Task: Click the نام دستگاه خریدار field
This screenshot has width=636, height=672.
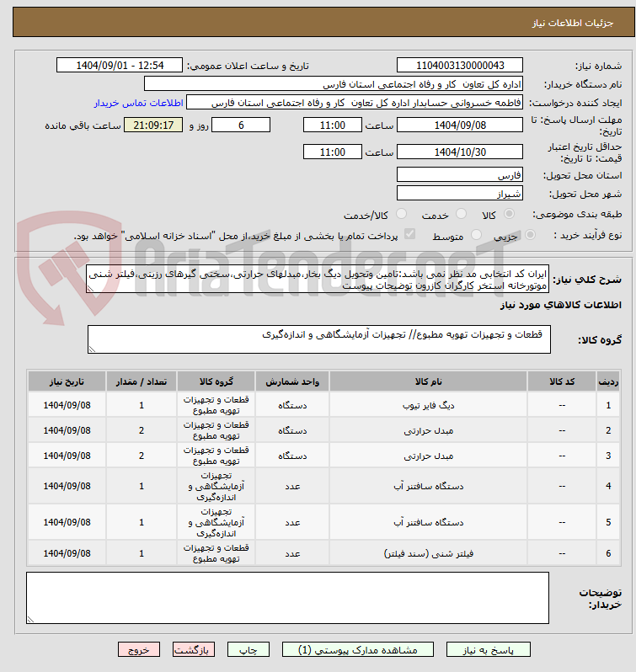Action: 334,84
